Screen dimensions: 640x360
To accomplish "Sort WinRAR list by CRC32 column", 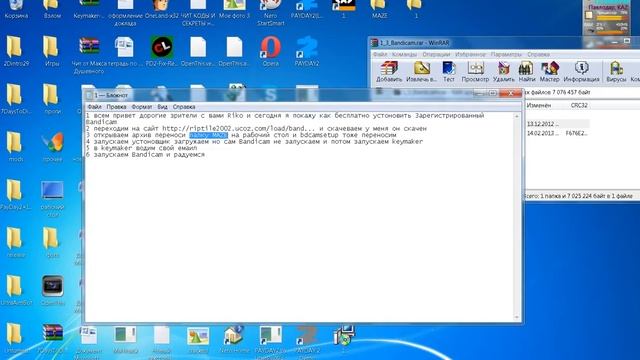I will [x=579, y=105].
